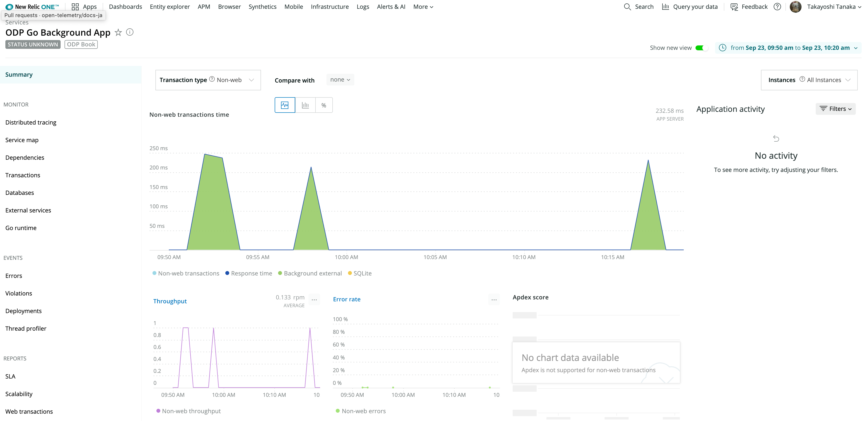Toggle Non-web transactions legend item
This screenshot has width=868, height=421.
[x=186, y=273]
